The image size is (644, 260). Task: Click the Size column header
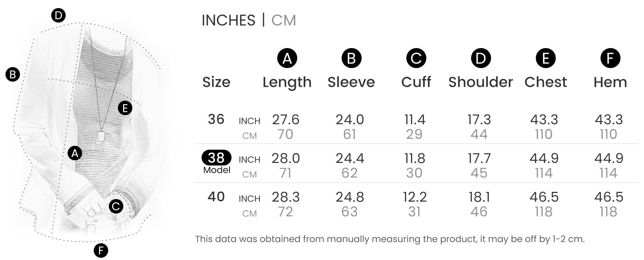(x=216, y=82)
